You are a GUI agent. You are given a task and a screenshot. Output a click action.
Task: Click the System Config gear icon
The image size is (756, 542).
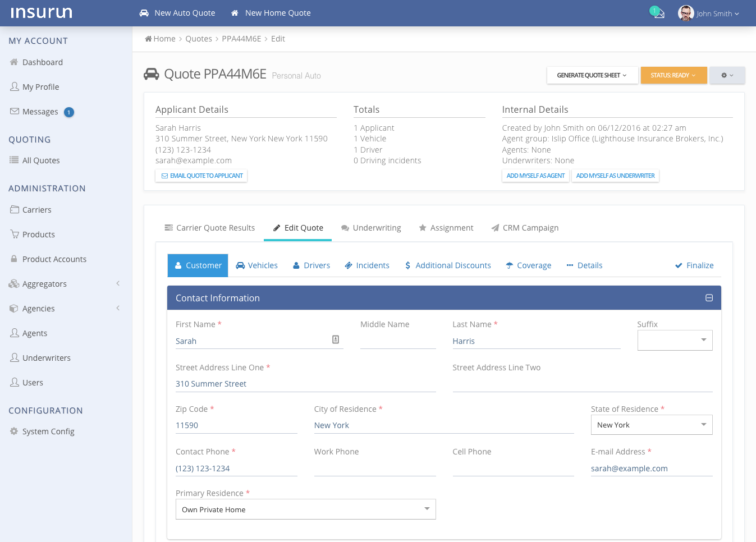coord(14,431)
